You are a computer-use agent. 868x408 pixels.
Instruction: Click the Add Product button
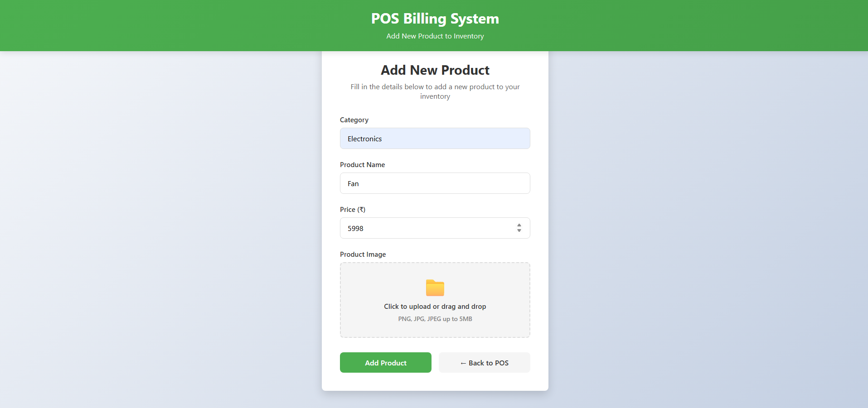pos(385,363)
